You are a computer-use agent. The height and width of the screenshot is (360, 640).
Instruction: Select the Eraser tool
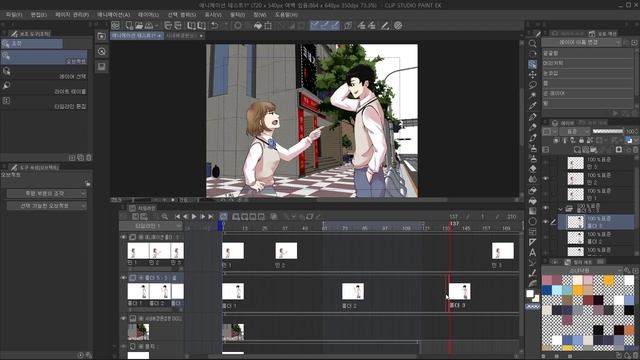pos(533,169)
